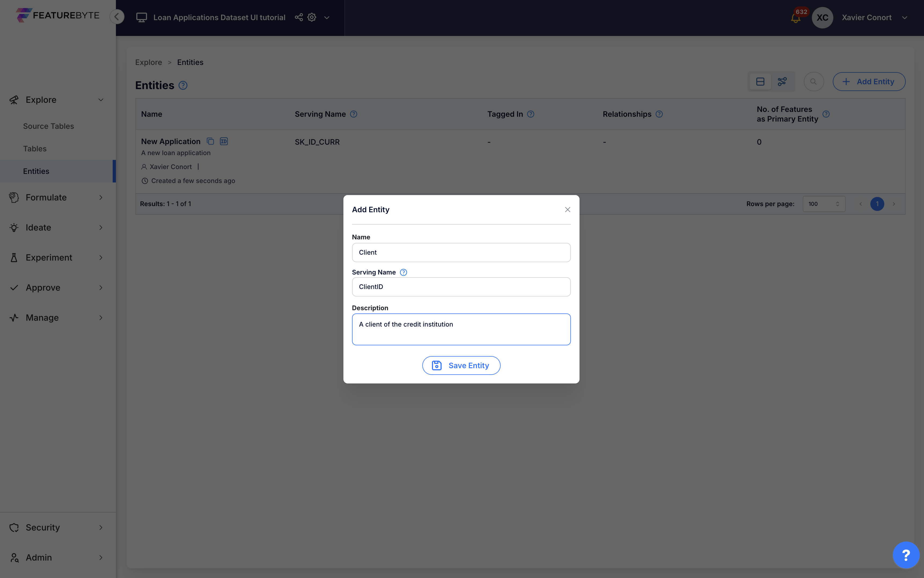Click the Relationships column help icon
924x578 pixels.
[x=659, y=114]
